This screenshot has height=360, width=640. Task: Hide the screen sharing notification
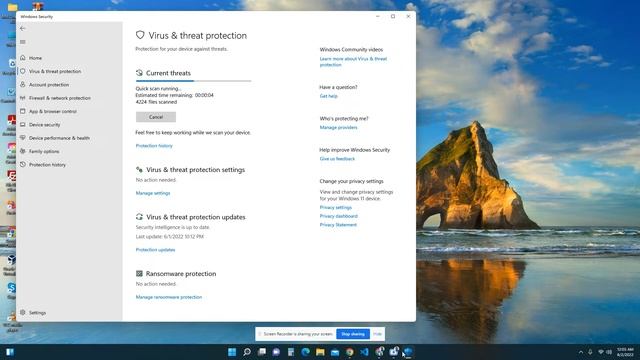tap(377, 334)
